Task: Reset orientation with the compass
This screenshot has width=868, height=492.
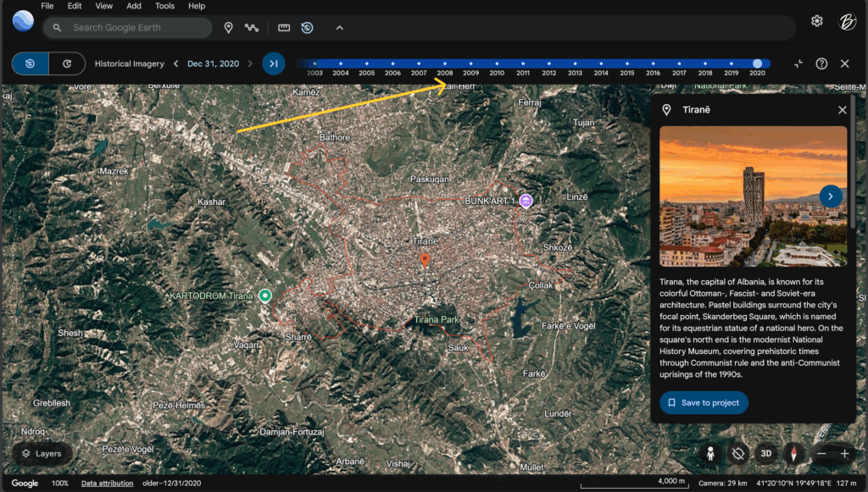Action: [793, 454]
